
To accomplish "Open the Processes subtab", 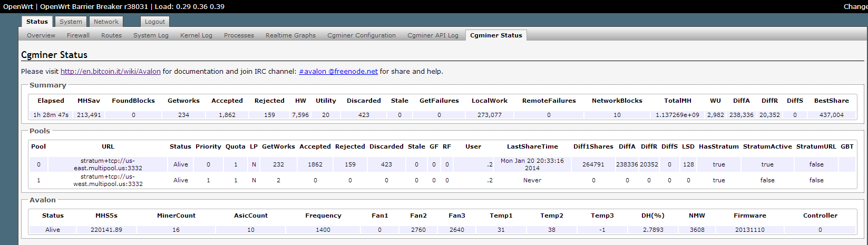I will coord(239,35).
